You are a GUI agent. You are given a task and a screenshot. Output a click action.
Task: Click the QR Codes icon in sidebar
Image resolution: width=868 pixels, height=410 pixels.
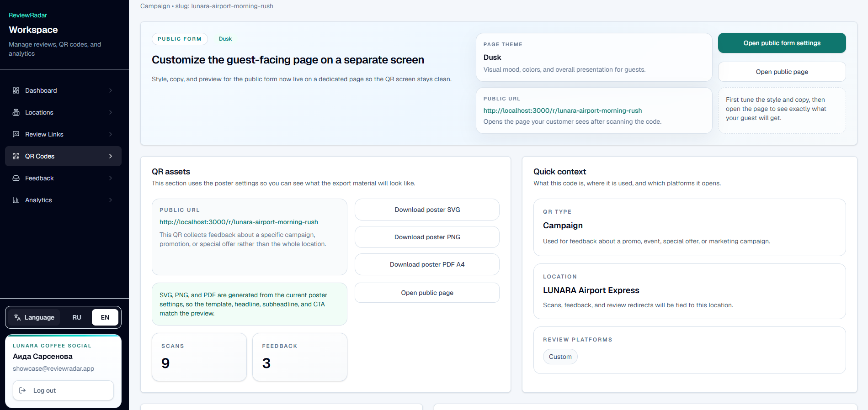pos(16,156)
